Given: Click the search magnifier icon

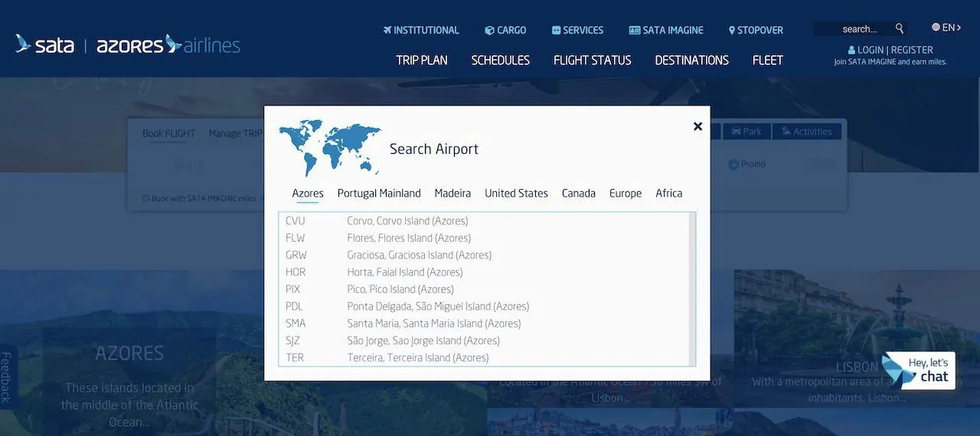Looking at the screenshot, I should point(900,28).
